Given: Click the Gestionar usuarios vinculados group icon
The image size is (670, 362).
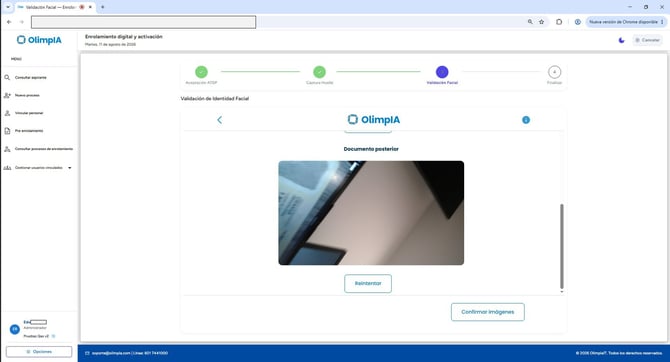Looking at the screenshot, I should (x=7, y=168).
